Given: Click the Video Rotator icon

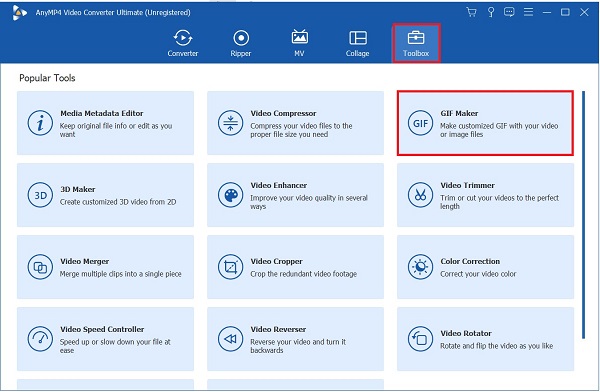Looking at the screenshot, I should point(420,339).
